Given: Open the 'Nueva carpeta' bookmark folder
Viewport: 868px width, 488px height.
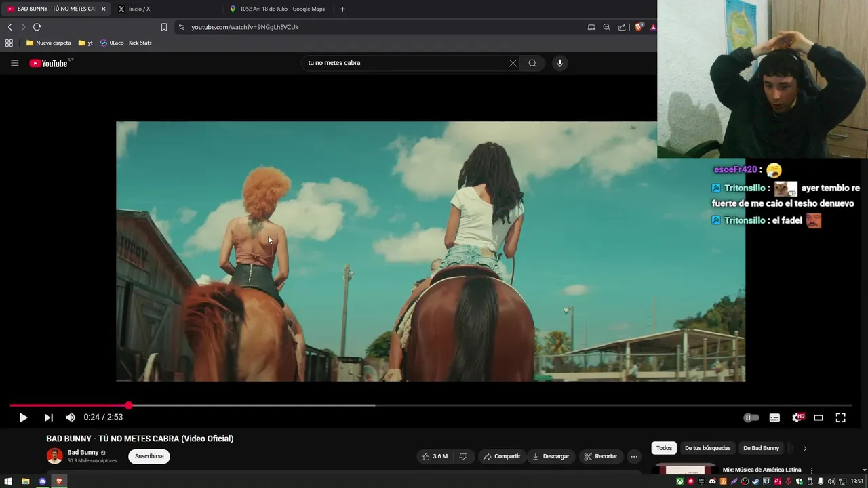Looking at the screenshot, I should click(48, 43).
